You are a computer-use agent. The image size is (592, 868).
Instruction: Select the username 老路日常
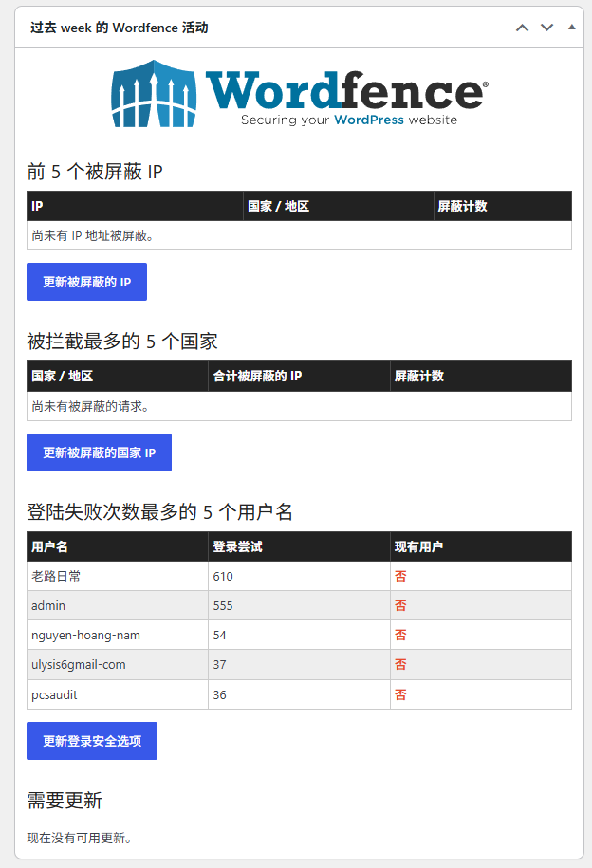coord(56,576)
